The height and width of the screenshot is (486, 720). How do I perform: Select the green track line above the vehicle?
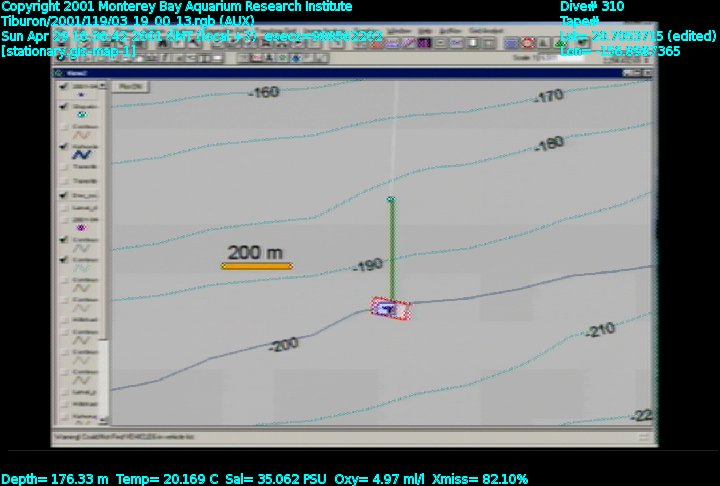pyautogui.click(x=391, y=250)
